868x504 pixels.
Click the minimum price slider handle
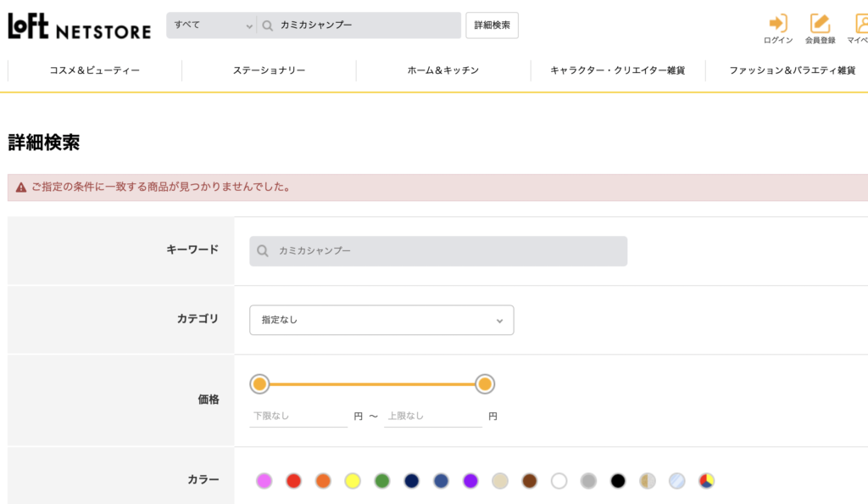click(259, 384)
